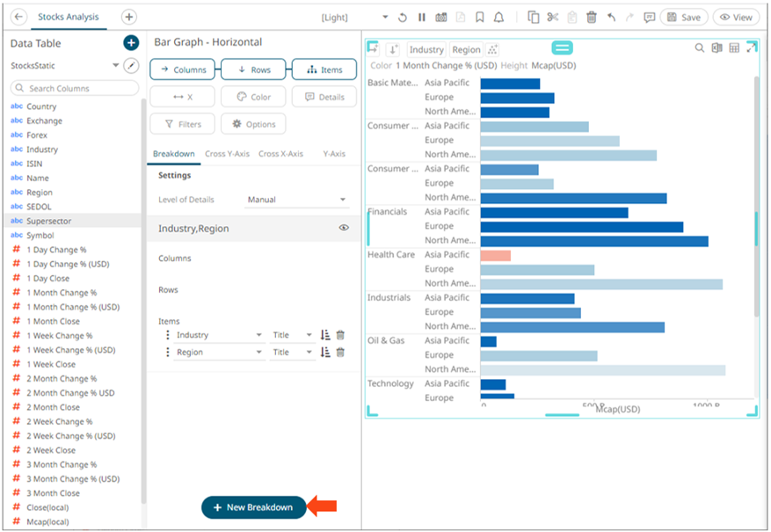Expand the Industry column dropdown in Items
This screenshot has width=771, height=532.
coord(258,335)
